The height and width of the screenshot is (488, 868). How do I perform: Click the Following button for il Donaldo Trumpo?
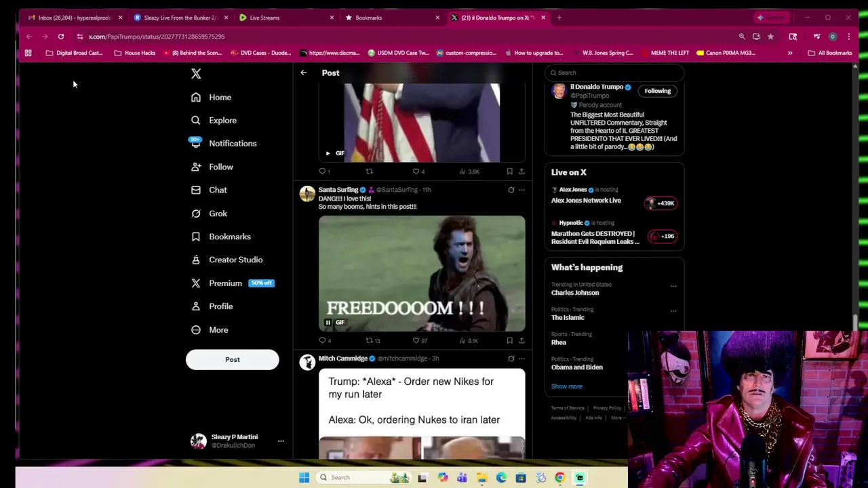pyautogui.click(x=658, y=91)
